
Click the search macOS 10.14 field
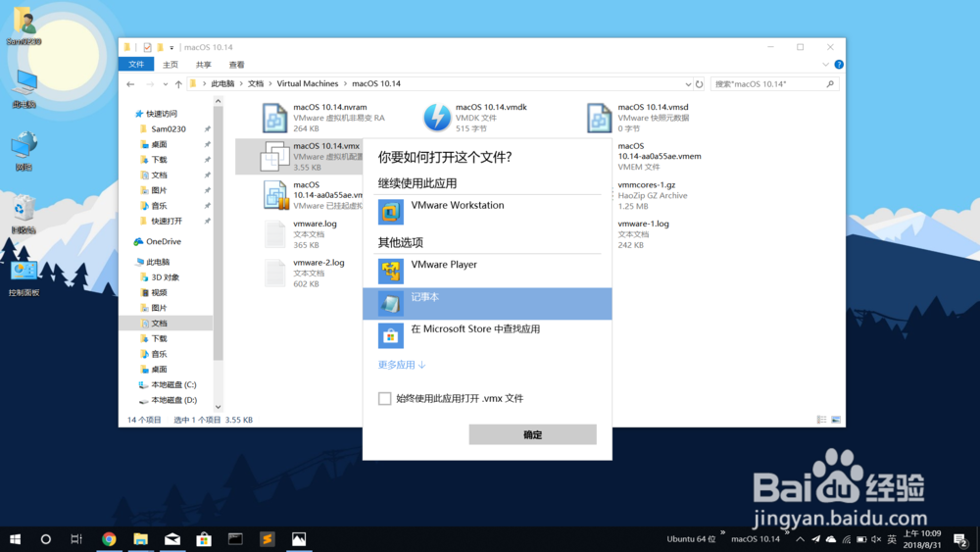(x=774, y=83)
